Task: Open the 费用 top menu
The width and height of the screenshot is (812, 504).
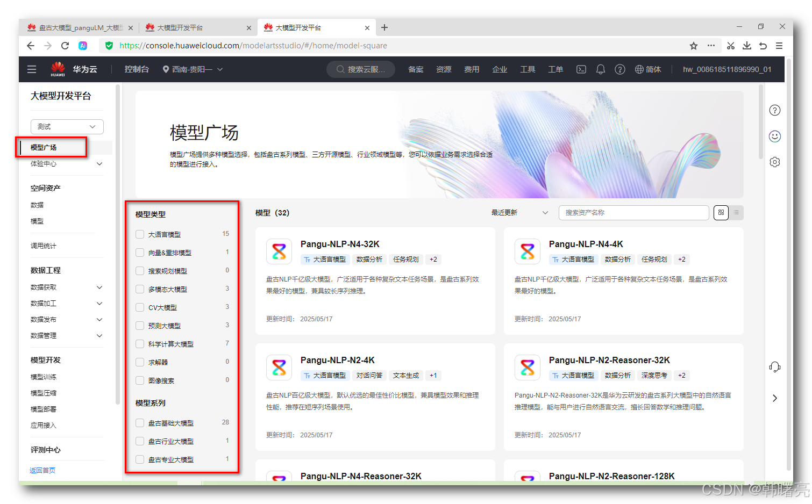Action: (472, 69)
